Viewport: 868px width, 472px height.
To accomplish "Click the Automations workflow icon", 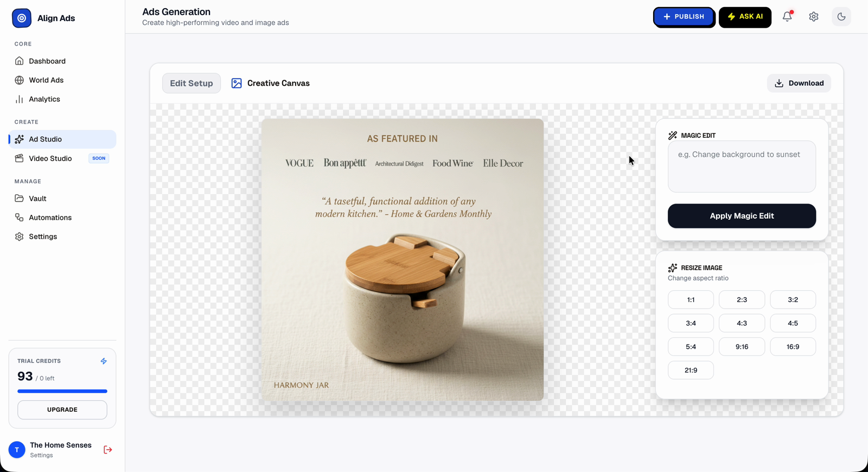I will pyautogui.click(x=20, y=218).
